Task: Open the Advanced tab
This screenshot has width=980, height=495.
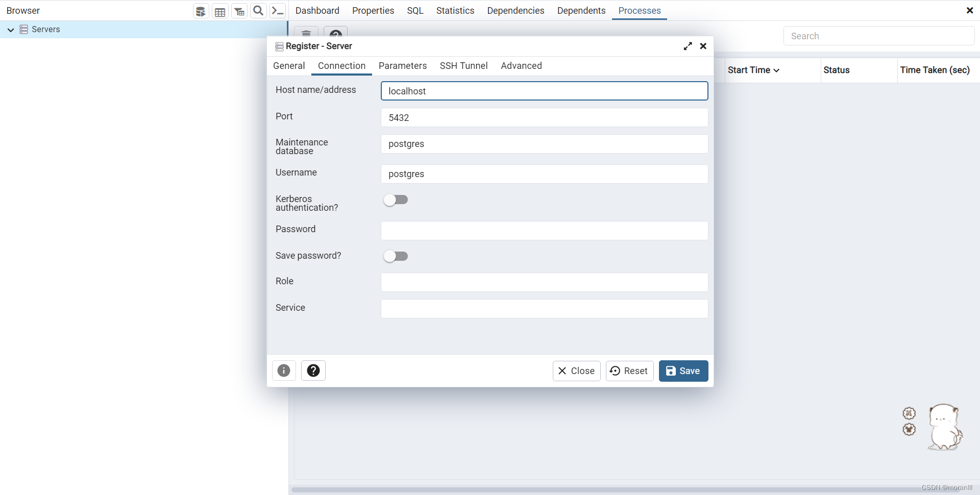Action: point(521,66)
